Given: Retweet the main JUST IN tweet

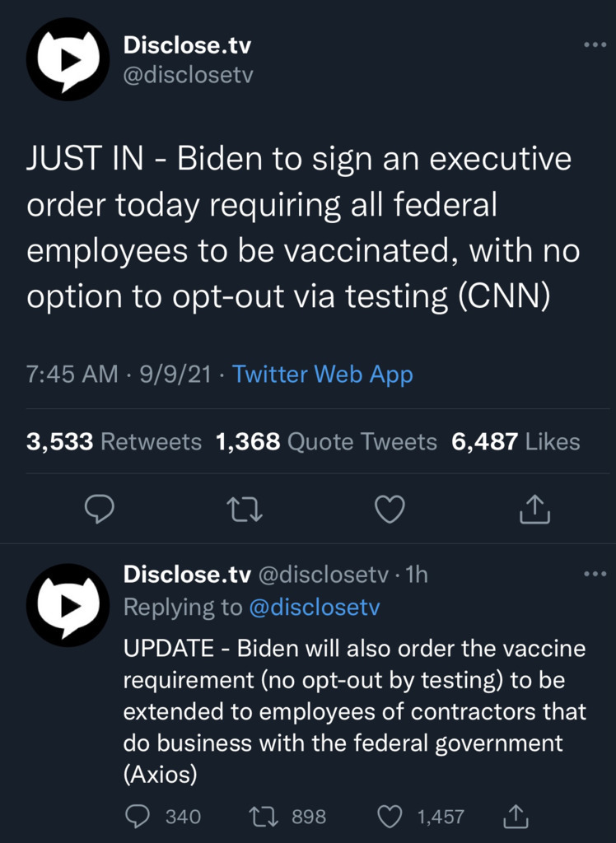Looking at the screenshot, I should coord(245,510).
